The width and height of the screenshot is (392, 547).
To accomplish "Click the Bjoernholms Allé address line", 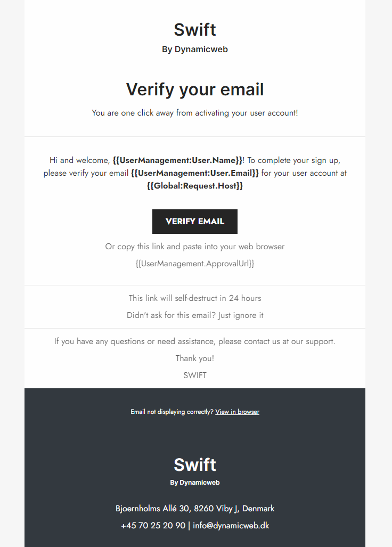I will pyautogui.click(x=195, y=509).
